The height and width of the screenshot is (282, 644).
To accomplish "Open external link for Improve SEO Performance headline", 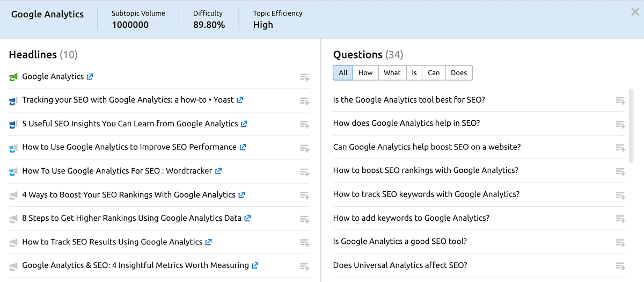I will click(x=243, y=147).
